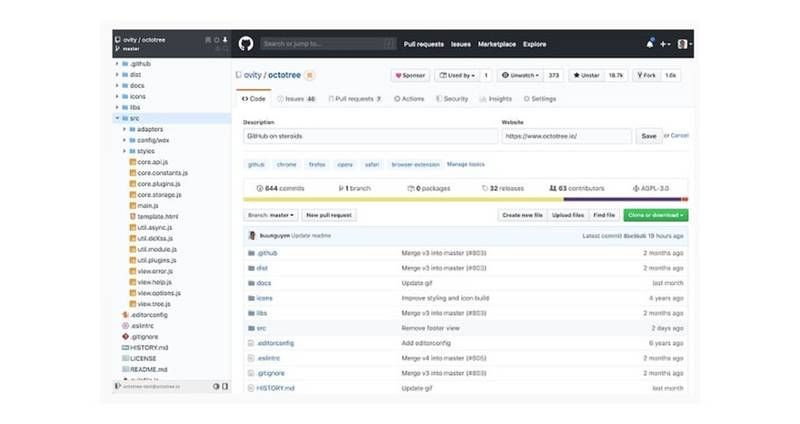Click the docs folder icon in file list

tap(250, 283)
